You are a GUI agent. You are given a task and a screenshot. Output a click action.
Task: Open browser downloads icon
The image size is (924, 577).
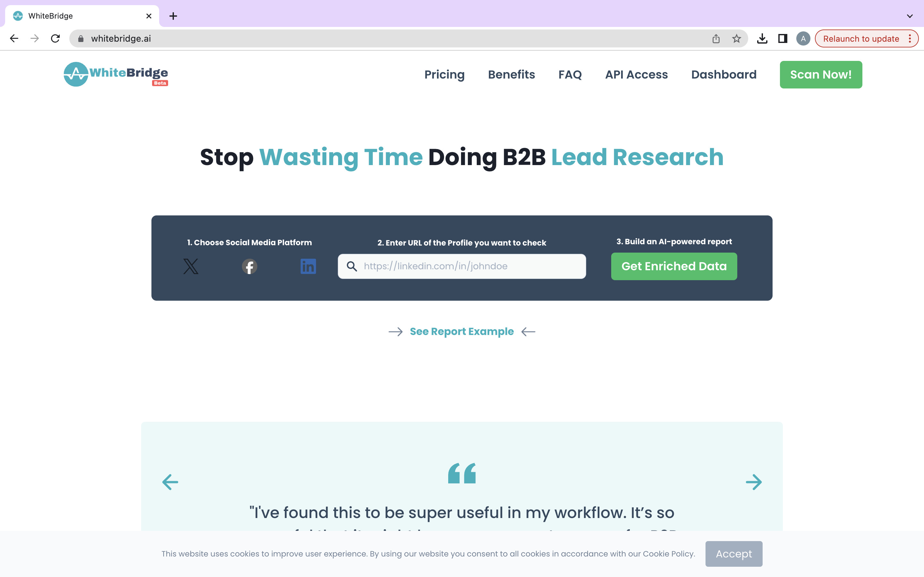(762, 38)
